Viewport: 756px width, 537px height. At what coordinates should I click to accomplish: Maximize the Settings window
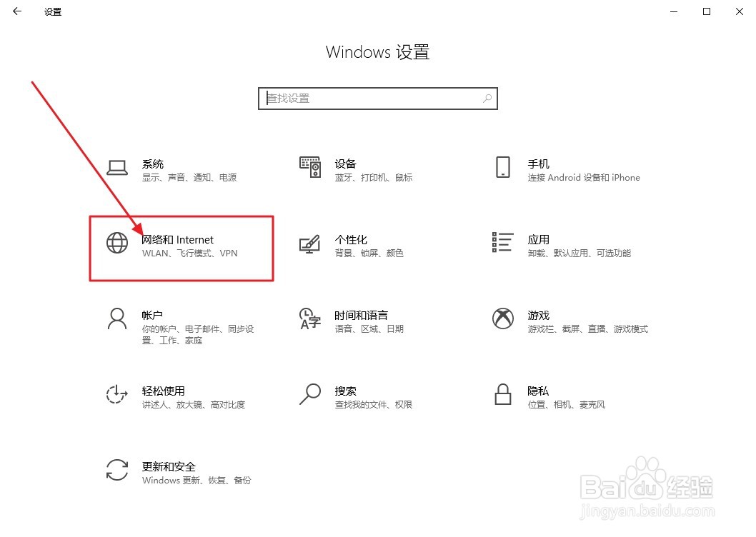tap(707, 11)
